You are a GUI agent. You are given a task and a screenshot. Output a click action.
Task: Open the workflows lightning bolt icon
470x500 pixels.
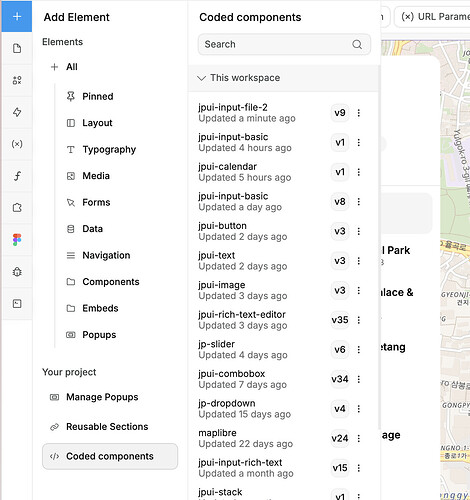coord(17,112)
